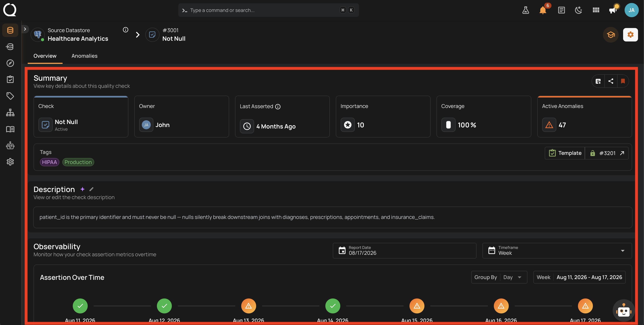
Task: Open the news document icon in header
Action: (561, 10)
